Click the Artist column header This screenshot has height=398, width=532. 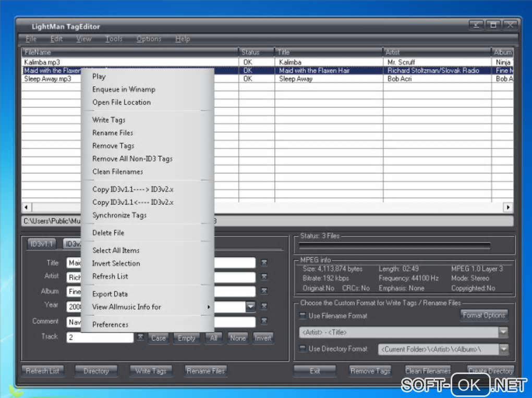coord(437,52)
